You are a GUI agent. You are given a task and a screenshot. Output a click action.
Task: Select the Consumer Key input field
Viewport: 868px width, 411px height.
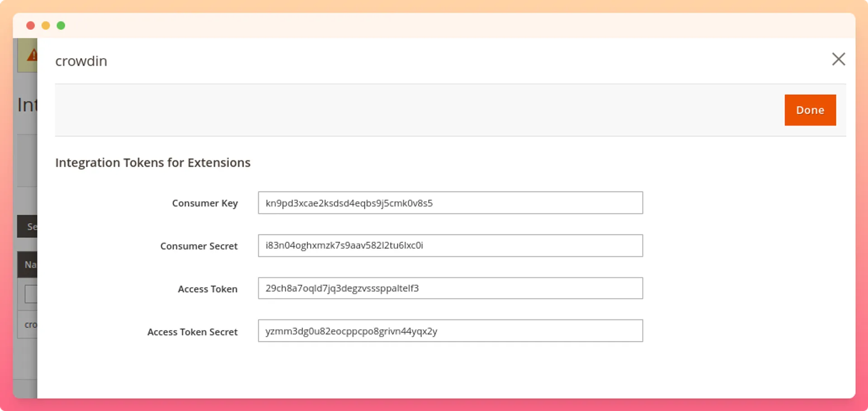click(450, 203)
